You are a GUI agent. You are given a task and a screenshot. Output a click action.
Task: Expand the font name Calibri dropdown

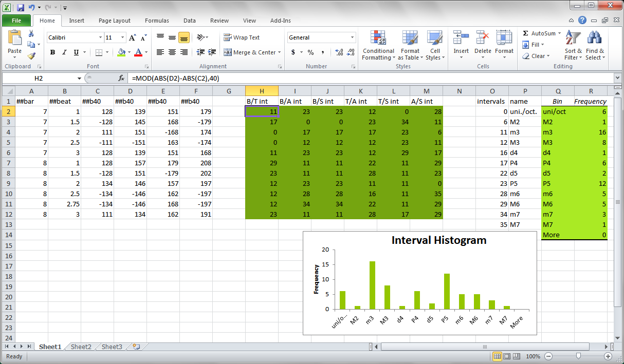[x=100, y=37]
